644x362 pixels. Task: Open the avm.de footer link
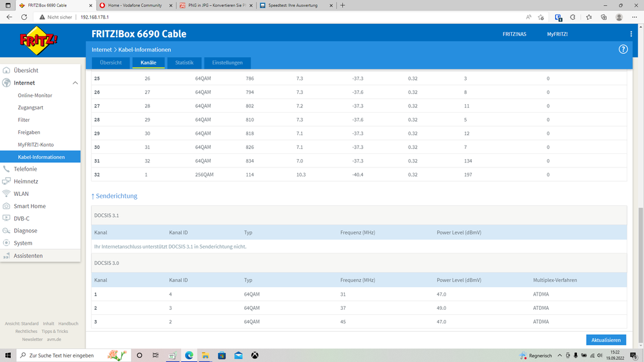point(54,339)
